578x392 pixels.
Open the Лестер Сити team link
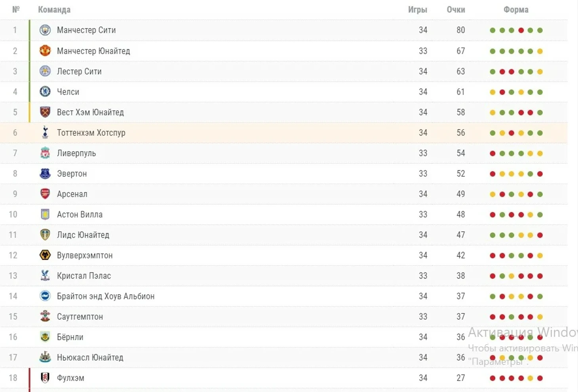tap(79, 72)
